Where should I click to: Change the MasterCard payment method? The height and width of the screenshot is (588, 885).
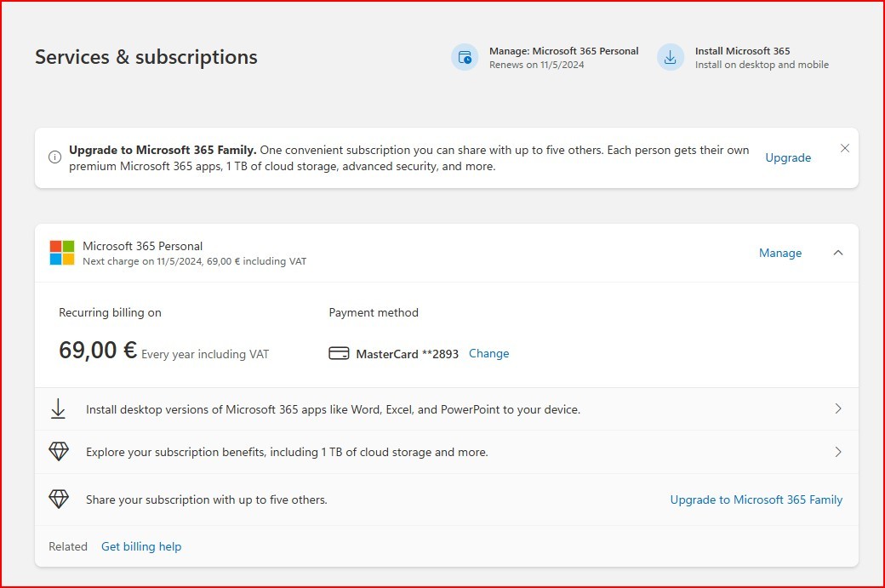(x=488, y=353)
